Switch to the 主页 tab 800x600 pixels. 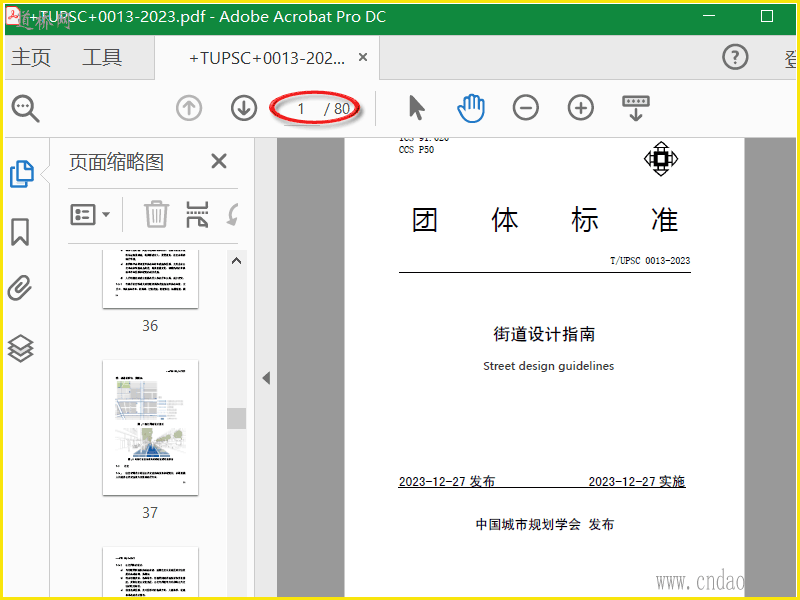coord(31,57)
